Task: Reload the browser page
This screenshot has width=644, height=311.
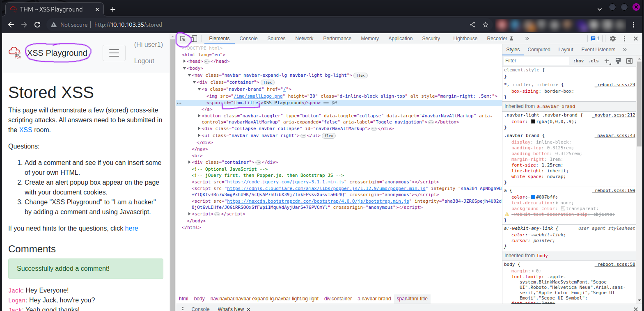Action: 37,25
